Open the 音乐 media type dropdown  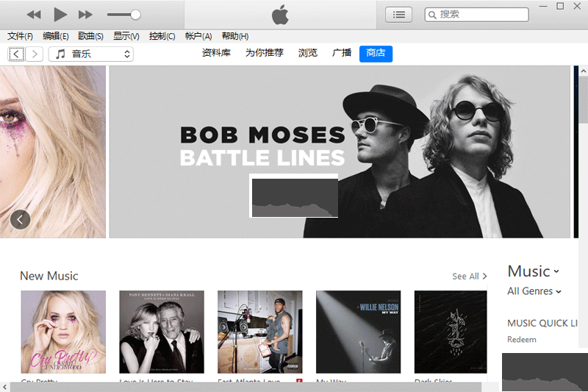tap(90, 54)
